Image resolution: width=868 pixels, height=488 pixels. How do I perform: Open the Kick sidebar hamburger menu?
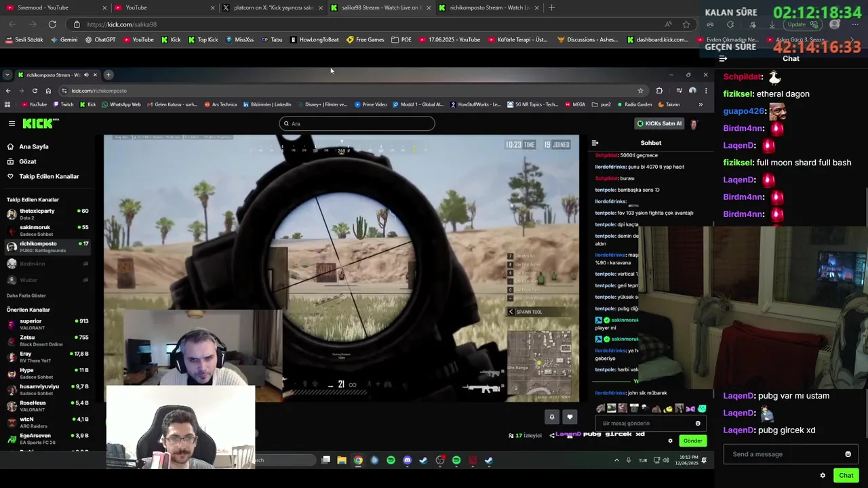12,123
